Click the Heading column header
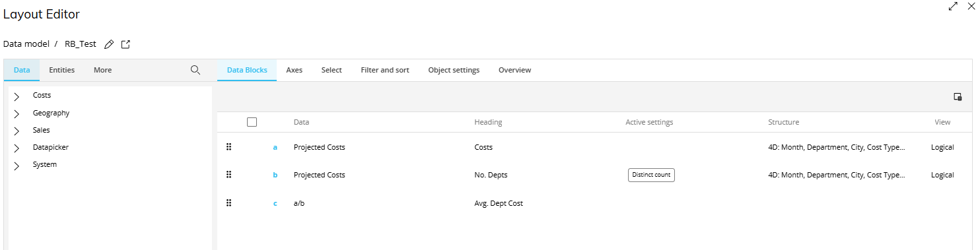 [488, 122]
